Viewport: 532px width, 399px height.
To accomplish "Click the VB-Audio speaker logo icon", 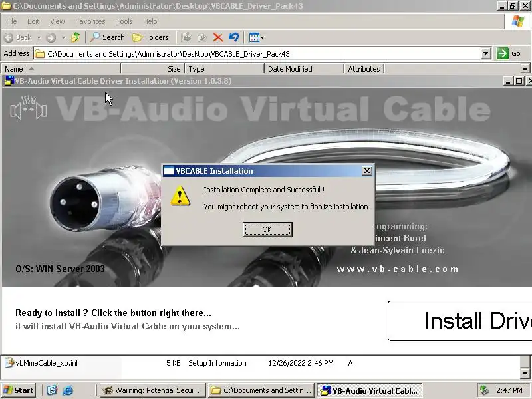I will point(29,108).
